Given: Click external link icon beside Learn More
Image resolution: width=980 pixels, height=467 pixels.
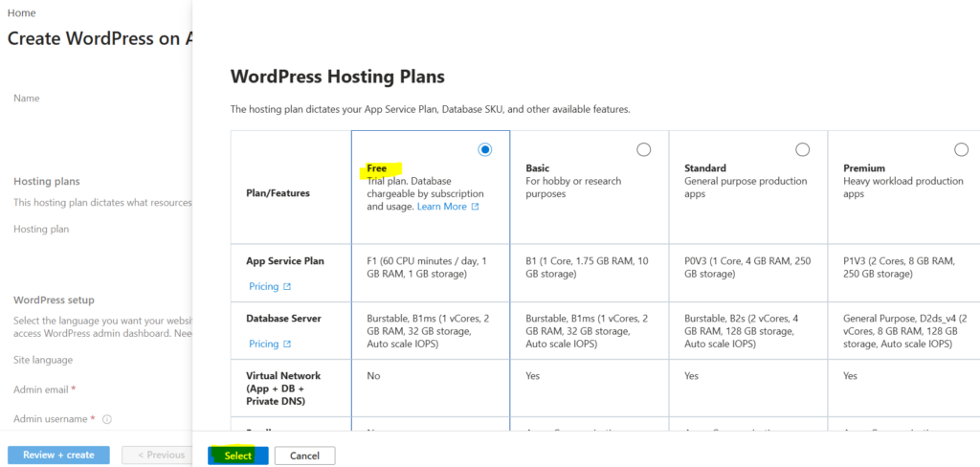Looking at the screenshot, I should click(475, 207).
